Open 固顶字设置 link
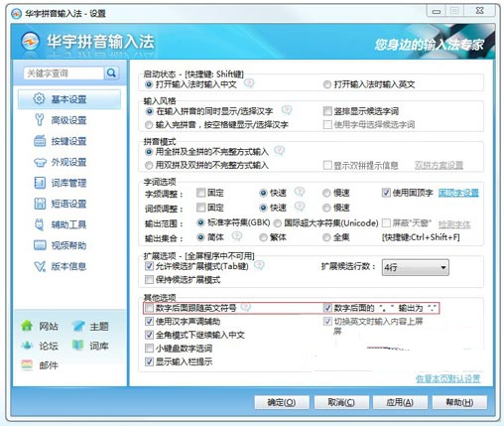The height and width of the screenshot is (426, 504). pyautogui.click(x=458, y=193)
